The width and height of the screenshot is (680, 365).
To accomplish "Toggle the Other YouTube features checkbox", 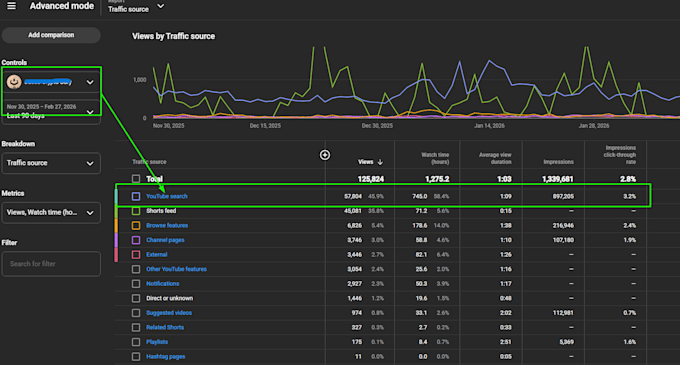I will tap(136, 269).
